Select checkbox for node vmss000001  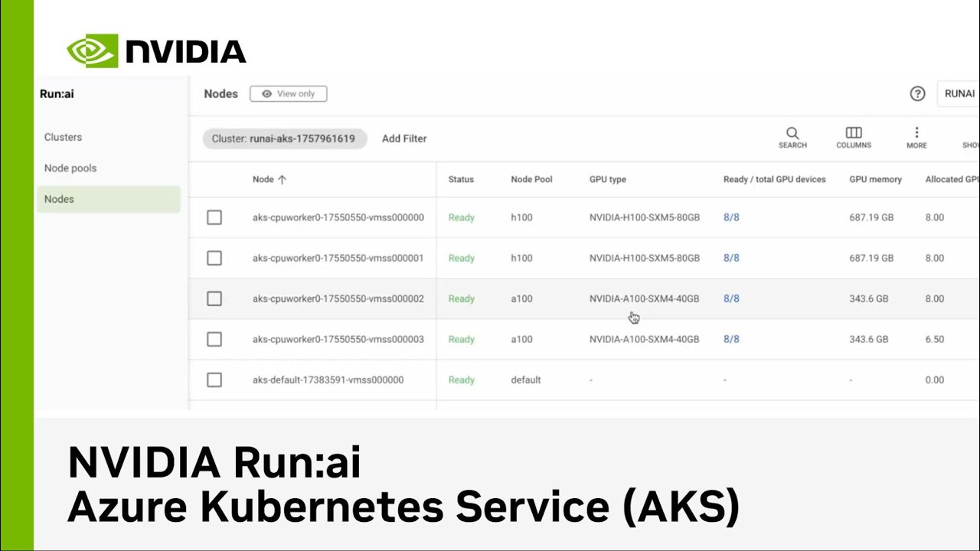coord(214,258)
